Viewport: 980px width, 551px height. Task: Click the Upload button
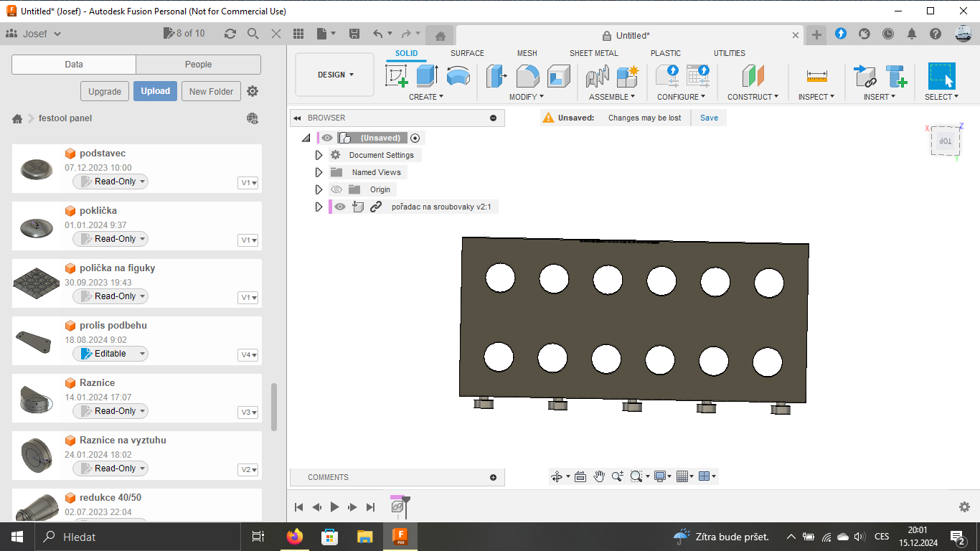(155, 91)
